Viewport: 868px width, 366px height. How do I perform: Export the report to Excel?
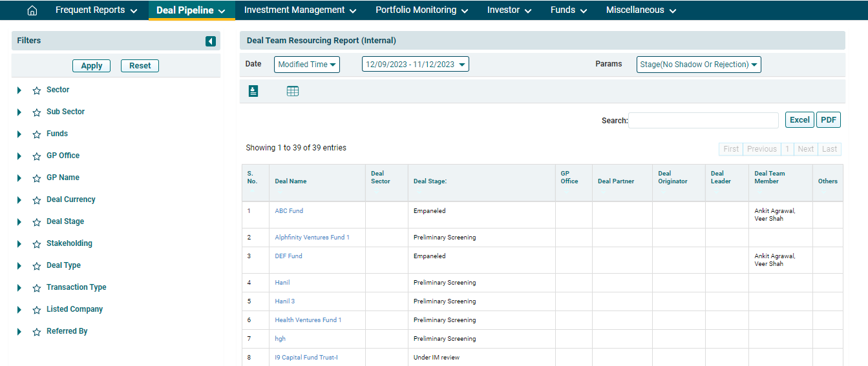pos(799,120)
